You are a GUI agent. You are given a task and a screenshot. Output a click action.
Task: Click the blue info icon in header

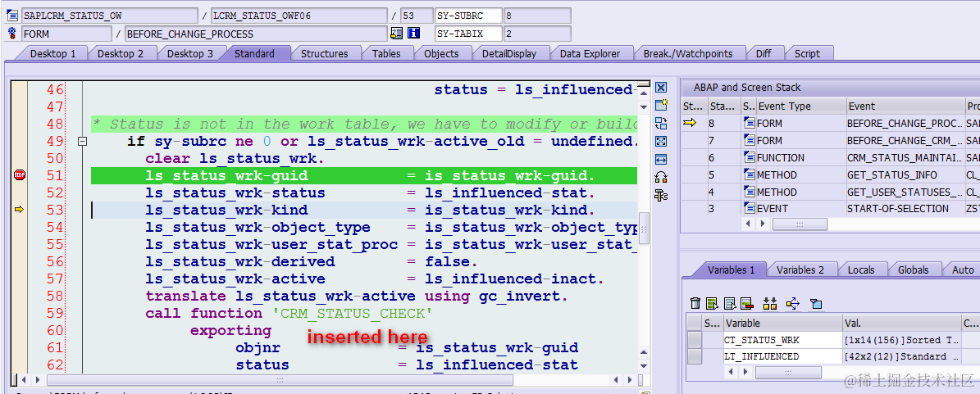(x=413, y=33)
